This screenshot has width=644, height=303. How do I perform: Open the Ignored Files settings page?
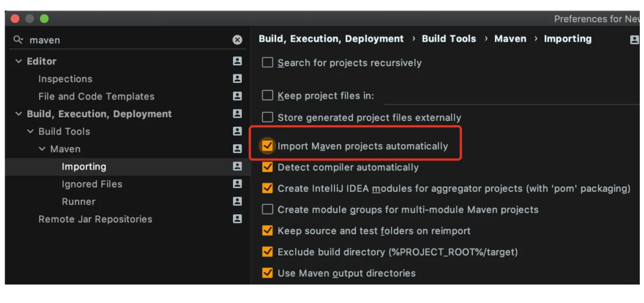(x=91, y=184)
